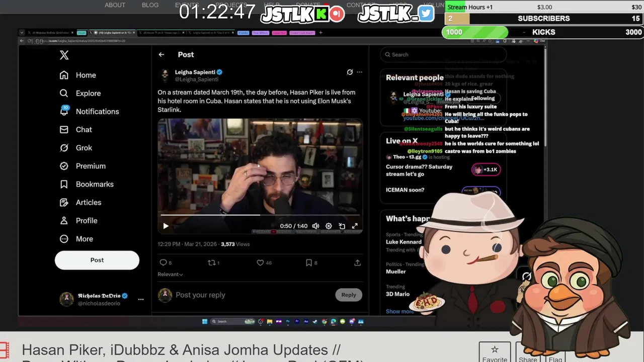Open Articles from the X sidebar

[x=80, y=202]
